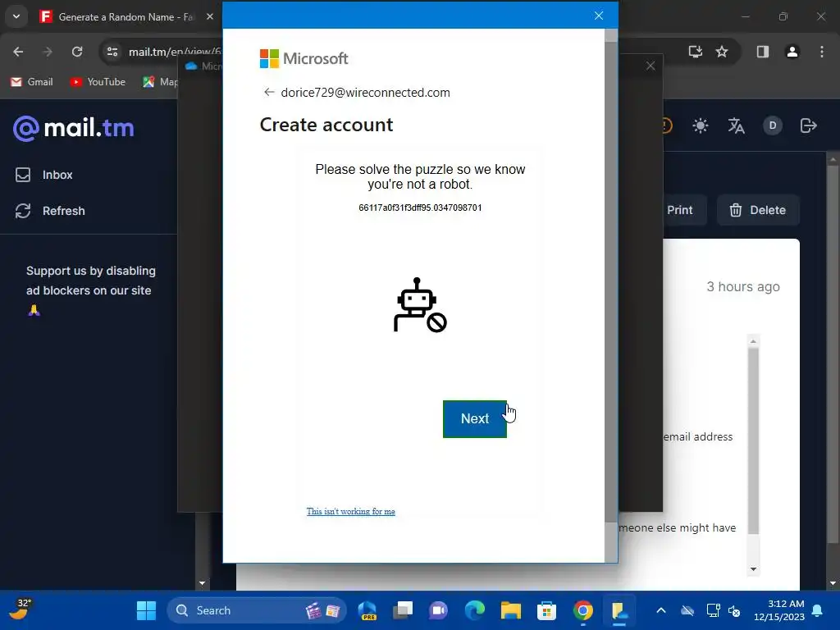This screenshot has height=630, width=840.
Task: Open Task View on taskbar
Action: tap(403, 610)
